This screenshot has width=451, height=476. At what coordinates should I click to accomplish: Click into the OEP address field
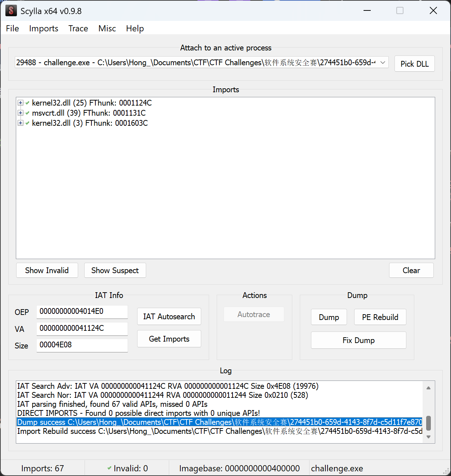[82, 312]
